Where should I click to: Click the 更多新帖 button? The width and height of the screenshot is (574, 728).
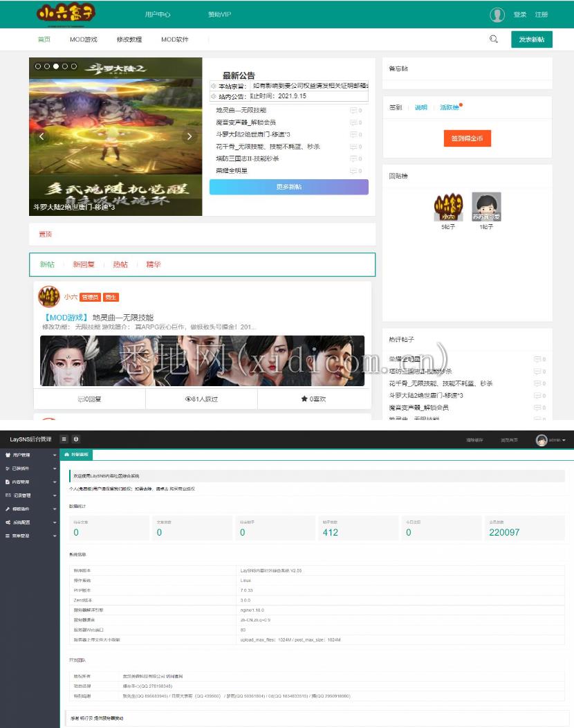pos(288,187)
